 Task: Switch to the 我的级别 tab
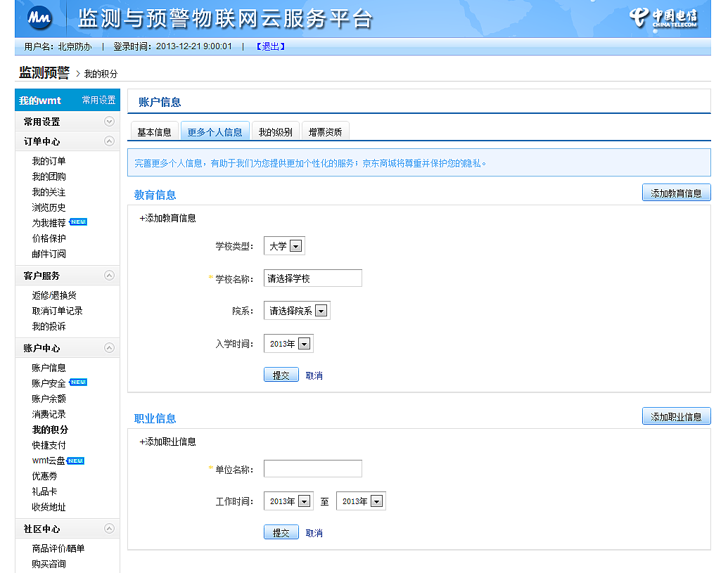(x=275, y=131)
